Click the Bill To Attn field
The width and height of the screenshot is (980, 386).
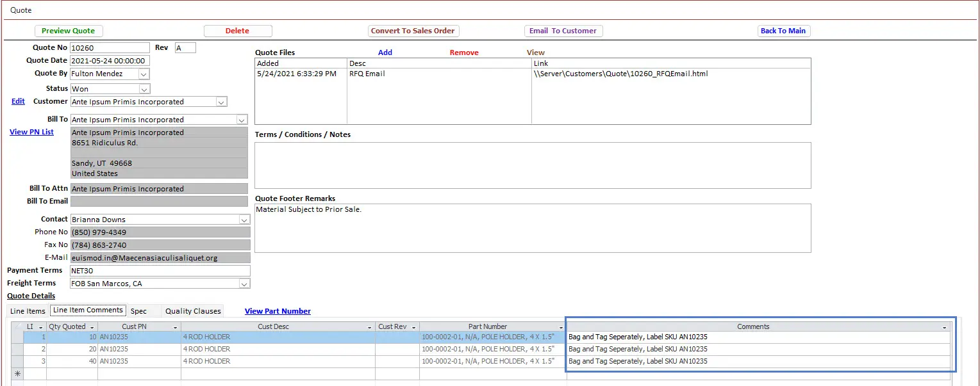(159, 189)
